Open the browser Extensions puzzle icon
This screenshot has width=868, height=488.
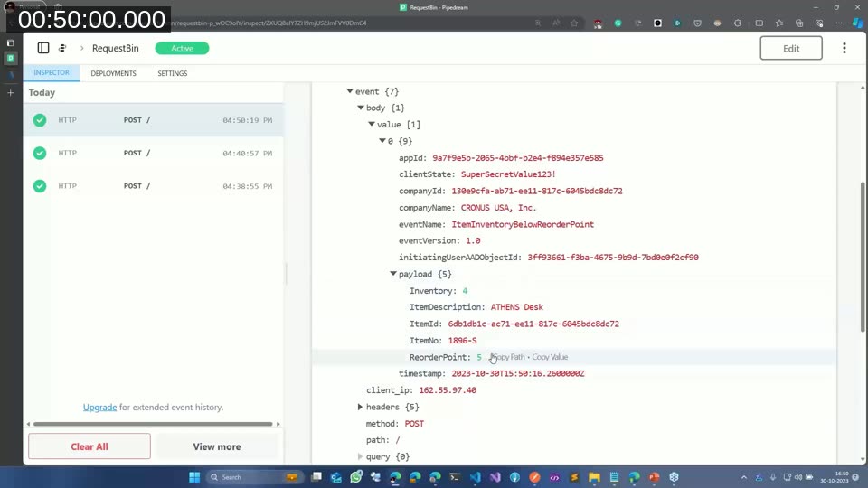point(738,23)
